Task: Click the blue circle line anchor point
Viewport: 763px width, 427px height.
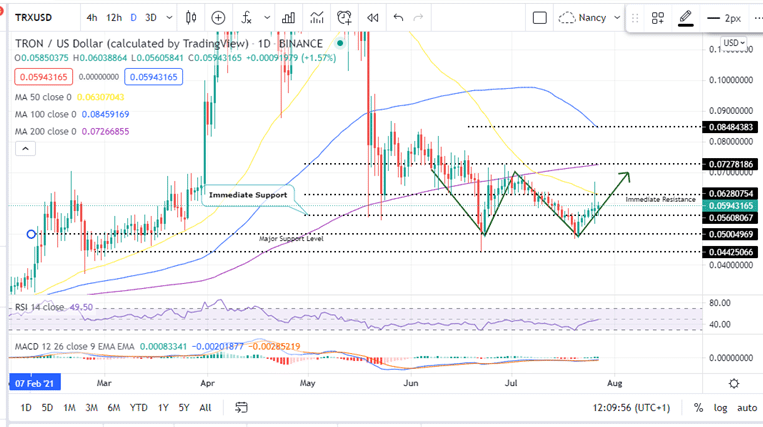Action: point(31,234)
